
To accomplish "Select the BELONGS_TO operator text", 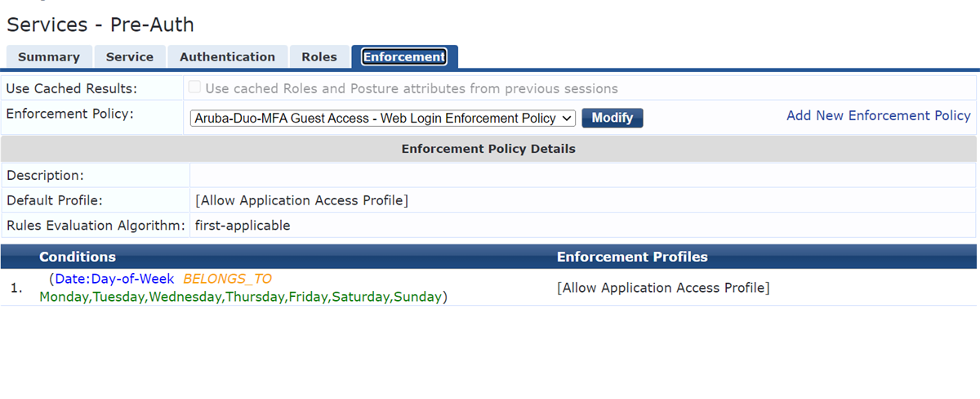I will 227,279.
